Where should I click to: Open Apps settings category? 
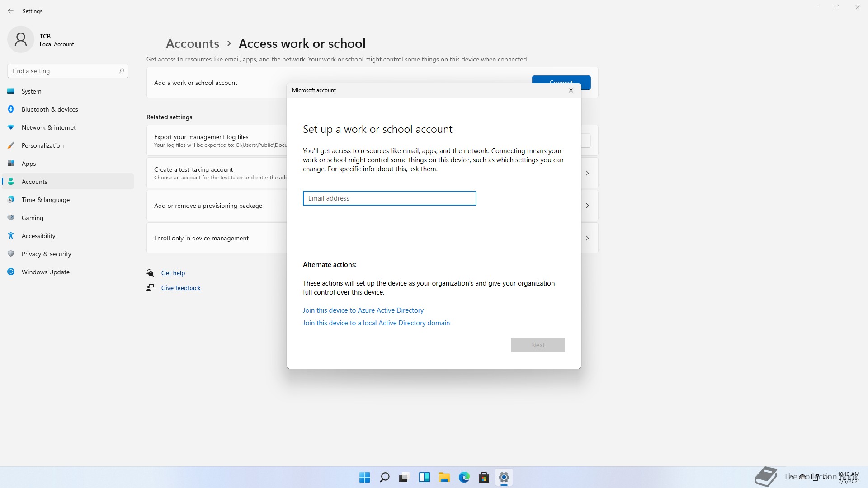tap(68, 164)
